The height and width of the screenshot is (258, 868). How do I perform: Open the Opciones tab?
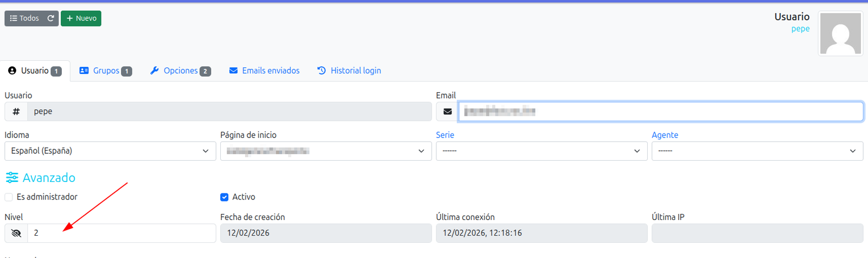click(x=181, y=71)
